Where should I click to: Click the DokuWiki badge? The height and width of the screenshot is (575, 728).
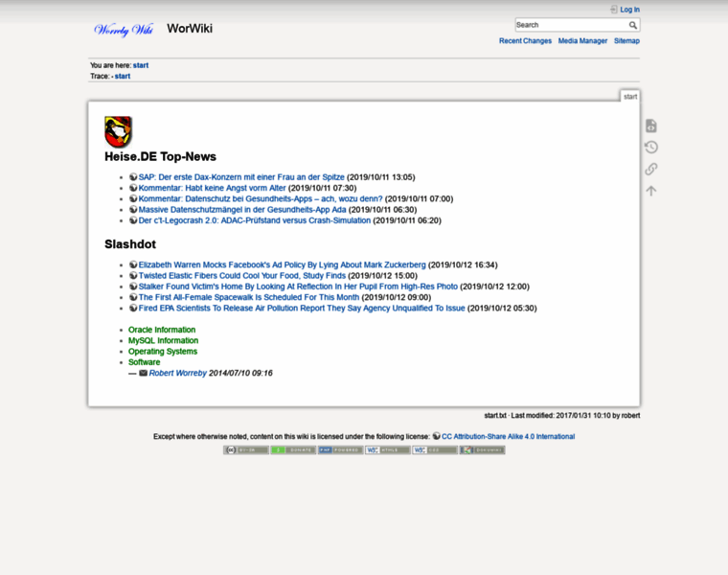[x=483, y=450]
